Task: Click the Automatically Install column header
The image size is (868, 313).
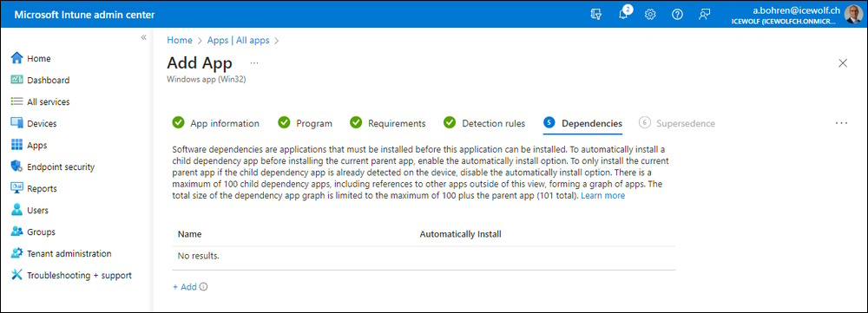Action: [x=461, y=234]
